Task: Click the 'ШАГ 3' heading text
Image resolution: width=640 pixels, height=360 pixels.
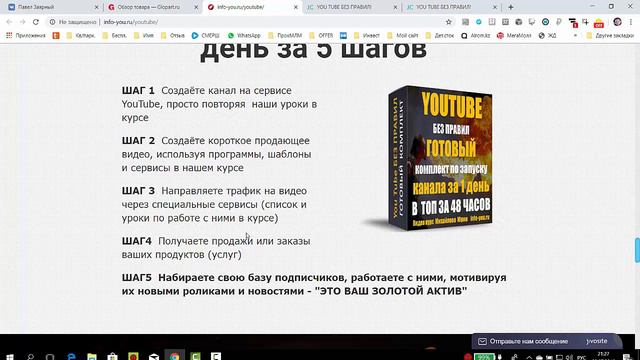Action: (x=138, y=191)
